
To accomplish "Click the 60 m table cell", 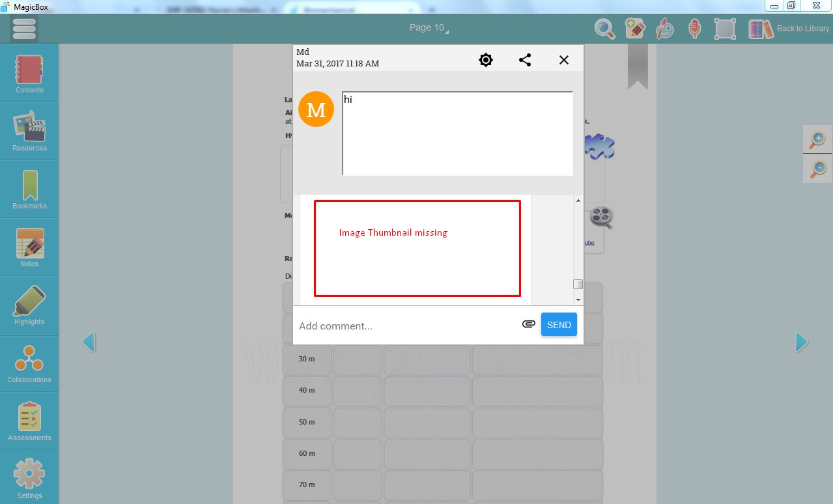I will [307, 453].
